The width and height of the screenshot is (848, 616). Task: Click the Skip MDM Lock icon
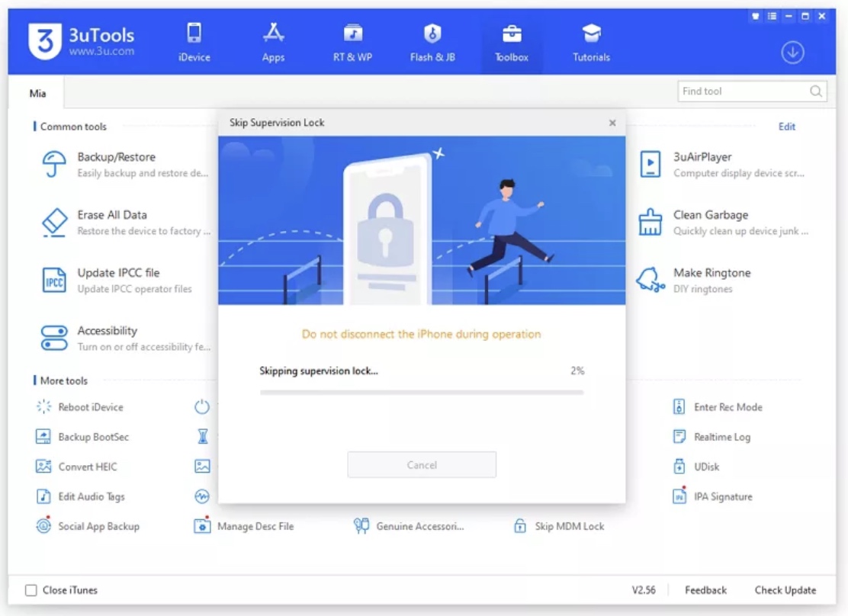(520, 526)
